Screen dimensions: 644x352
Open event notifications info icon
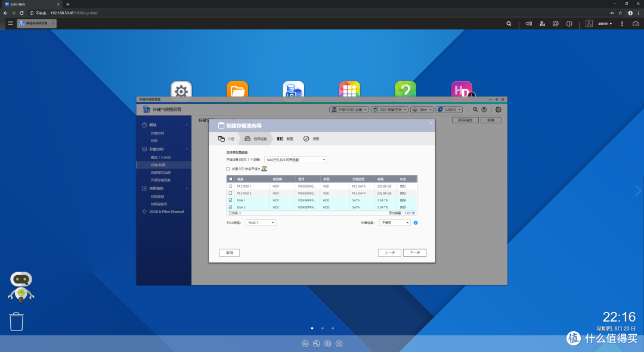click(x=569, y=24)
